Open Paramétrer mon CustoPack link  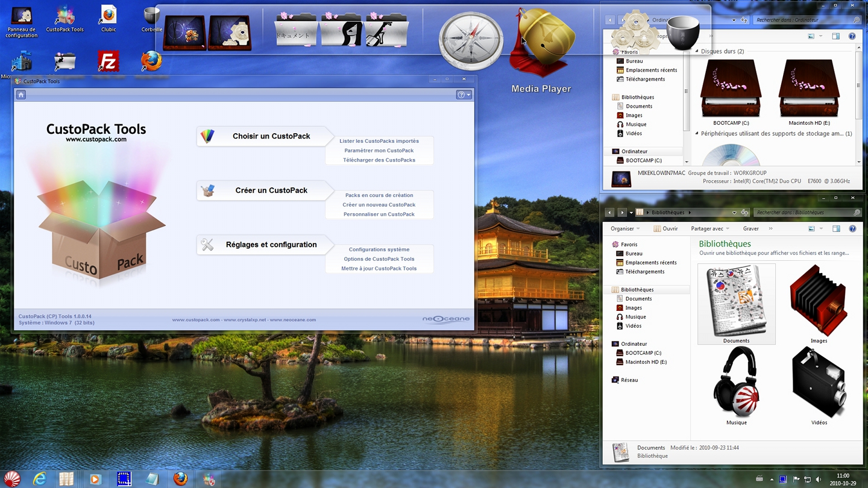[x=379, y=151]
